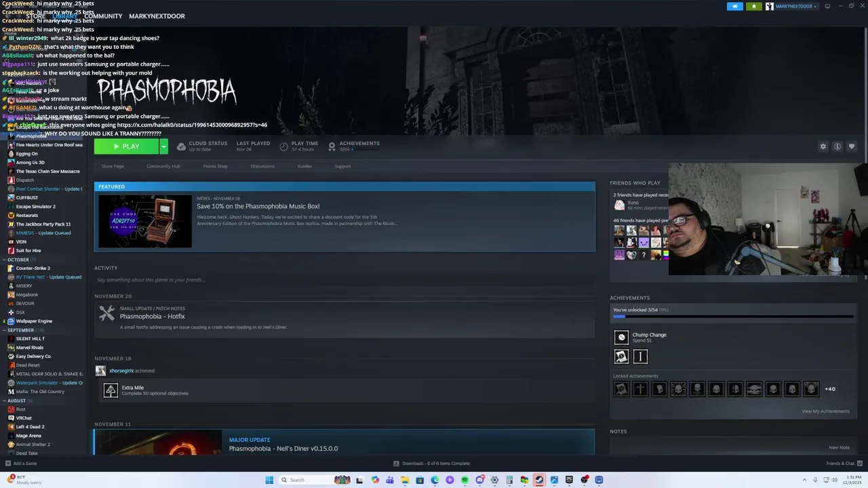Image resolution: width=868 pixels, height=488 pixels.
Task: Click the Steam icon in taskbar
Action: [539, 480]
